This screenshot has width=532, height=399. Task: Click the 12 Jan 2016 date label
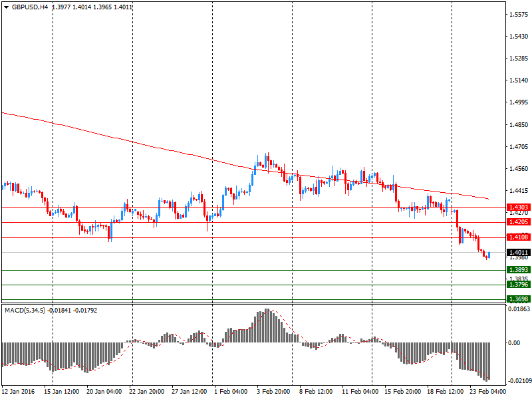(18, 391)
